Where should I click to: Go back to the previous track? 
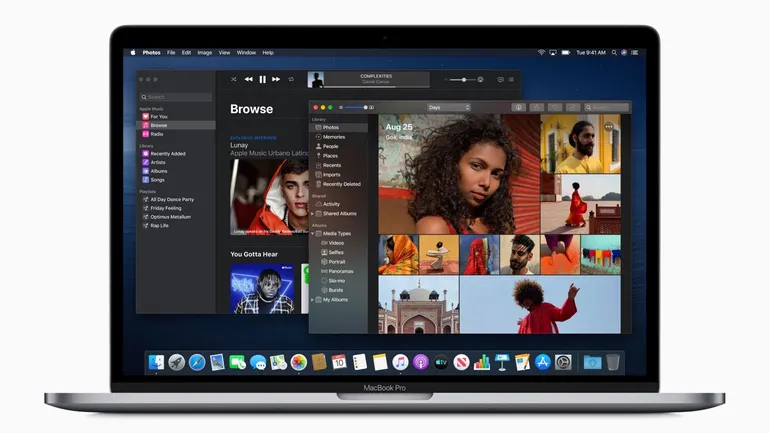tap(249, 79)
